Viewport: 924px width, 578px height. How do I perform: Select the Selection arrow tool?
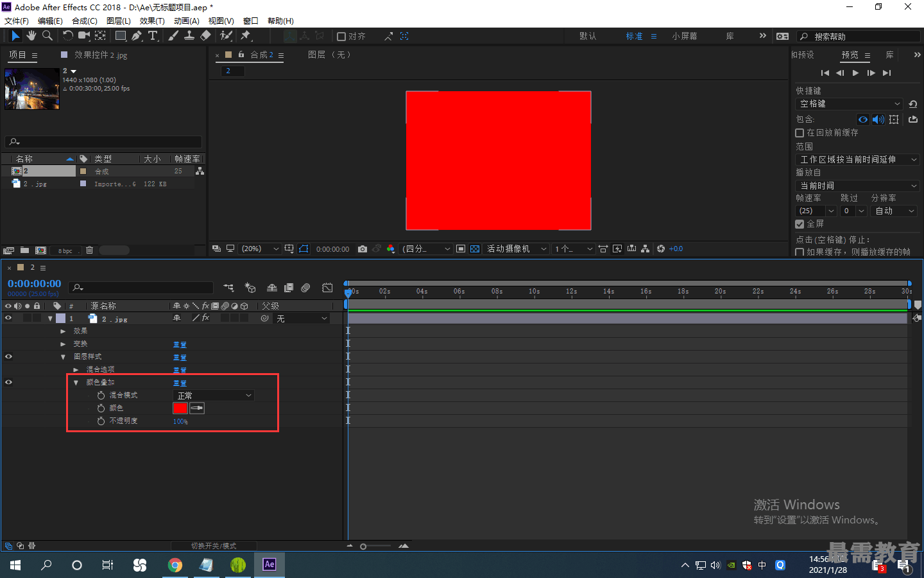click(15, 36)
